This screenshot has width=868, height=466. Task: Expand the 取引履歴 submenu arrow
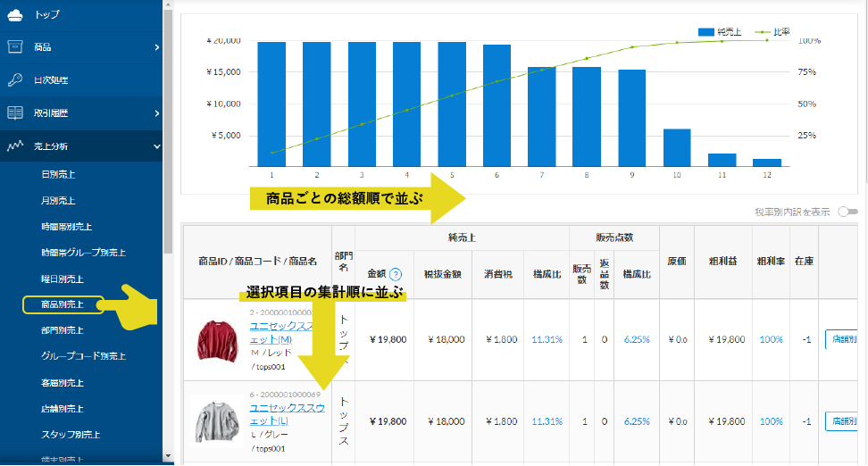156,113
